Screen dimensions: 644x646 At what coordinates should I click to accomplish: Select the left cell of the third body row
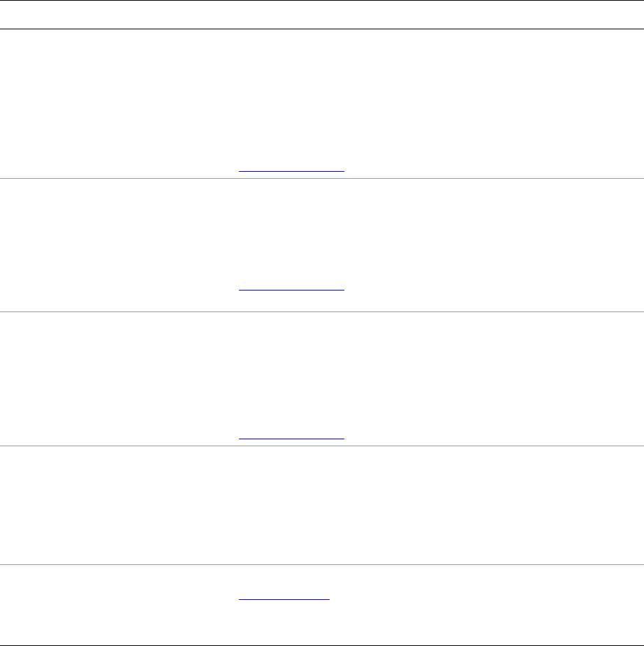(x=119, y=379)
